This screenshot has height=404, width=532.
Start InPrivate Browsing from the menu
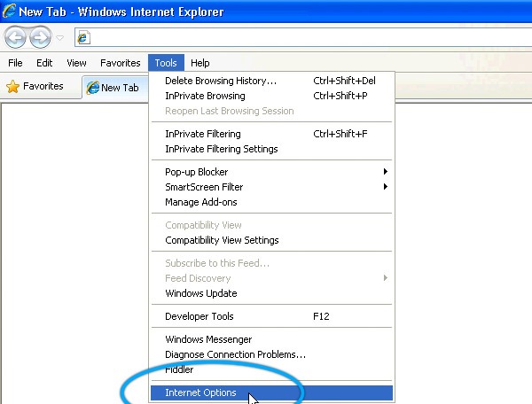click(205, 96)
